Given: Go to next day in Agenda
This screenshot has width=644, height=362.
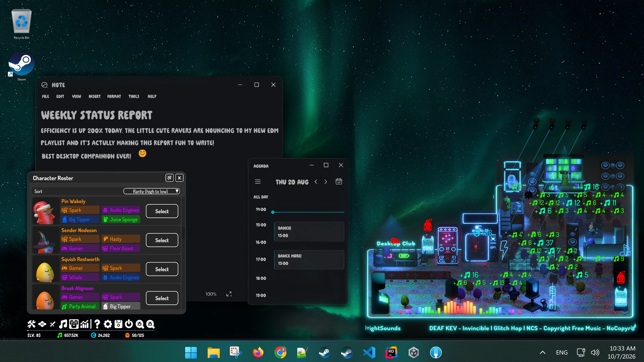Looking at the screenshot, I should click(x=326, y=182).
